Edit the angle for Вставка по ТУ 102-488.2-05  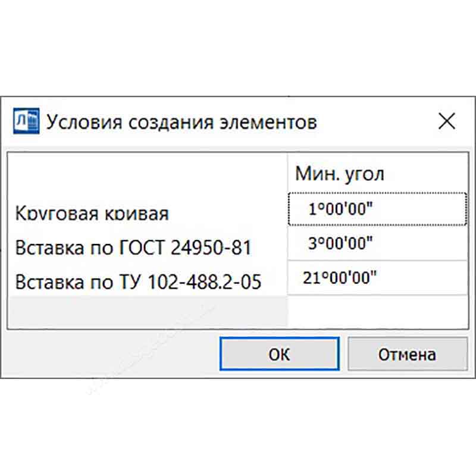coord(377,275)
